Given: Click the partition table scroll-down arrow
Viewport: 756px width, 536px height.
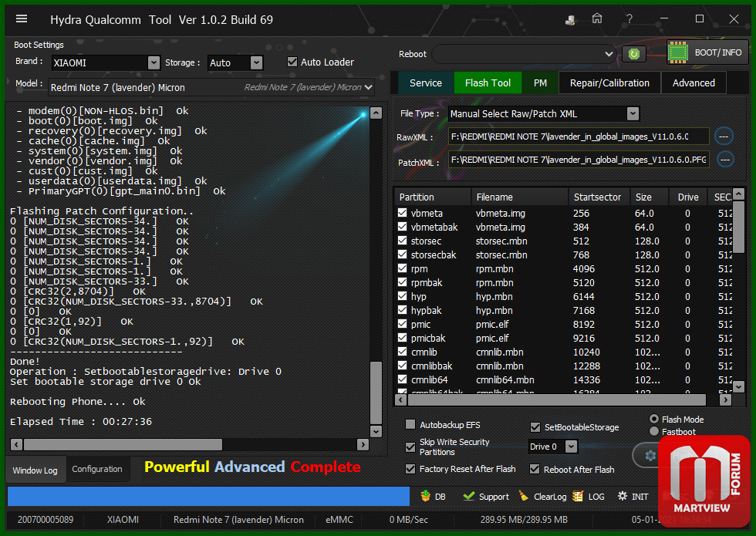Looking at the screenshot, I should pyautogui.click(x=739, y=386).
